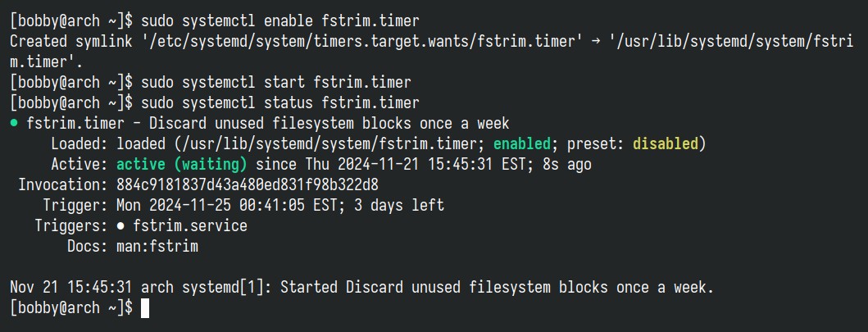The height and width of the screenshot is (332, 868).
Task: Click the 'systemd[1]' in the log line
Action: 223,288
